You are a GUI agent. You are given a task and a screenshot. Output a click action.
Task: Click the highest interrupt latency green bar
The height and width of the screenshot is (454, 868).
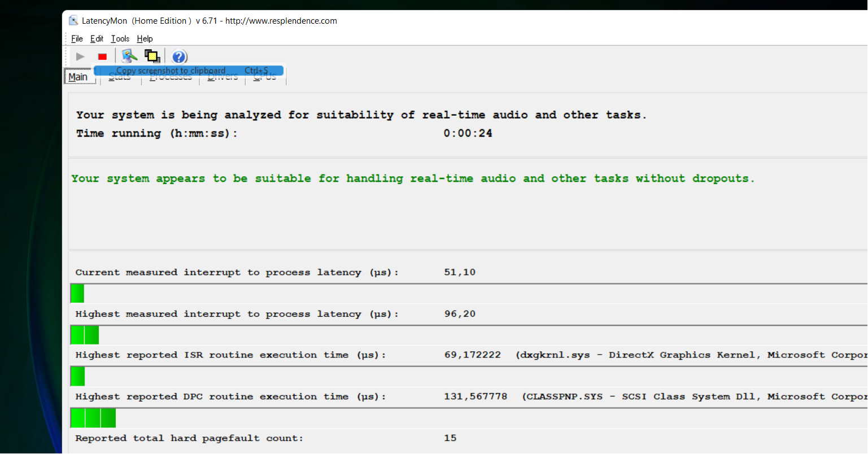point(85,335)
